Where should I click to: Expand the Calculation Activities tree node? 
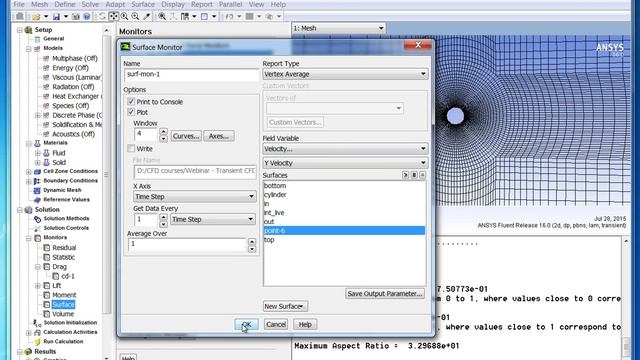point(29,332)
